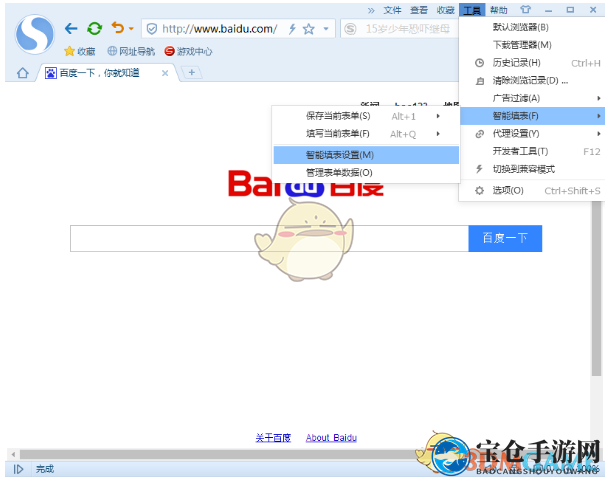Open 游戏中心 bookmark
The width and height of the screenshot is (608, 480).
click(188, 51)
